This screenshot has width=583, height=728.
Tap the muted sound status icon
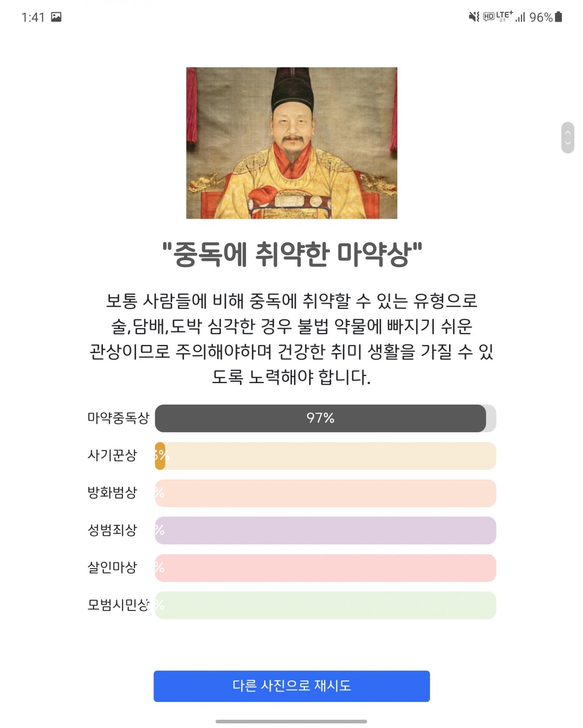click(x=474, y=17)
